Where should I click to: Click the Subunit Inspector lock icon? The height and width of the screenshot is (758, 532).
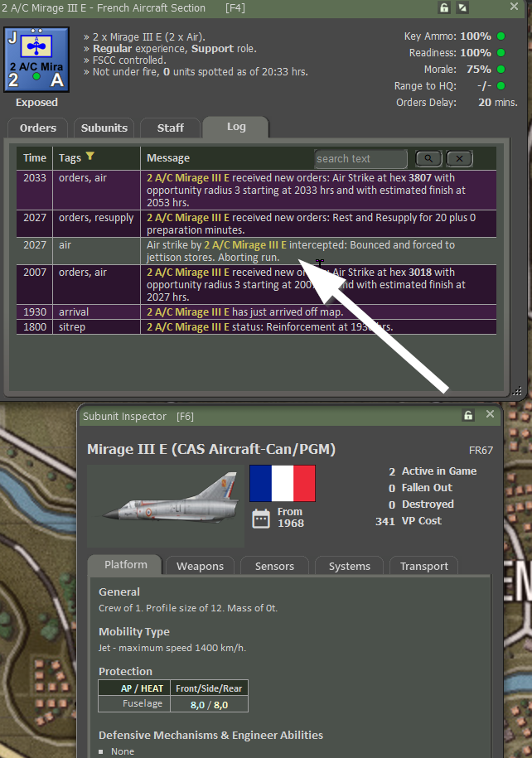468,415
